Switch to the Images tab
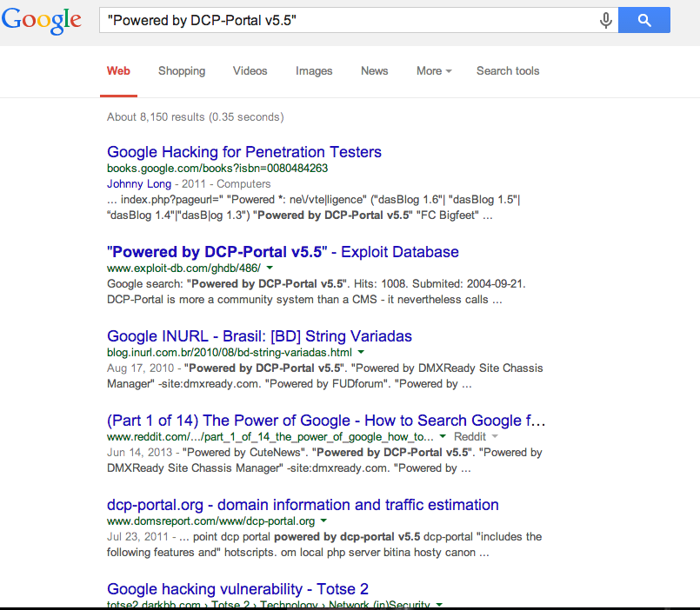Viewport: 700px width, 610px height. coord(314,71)
